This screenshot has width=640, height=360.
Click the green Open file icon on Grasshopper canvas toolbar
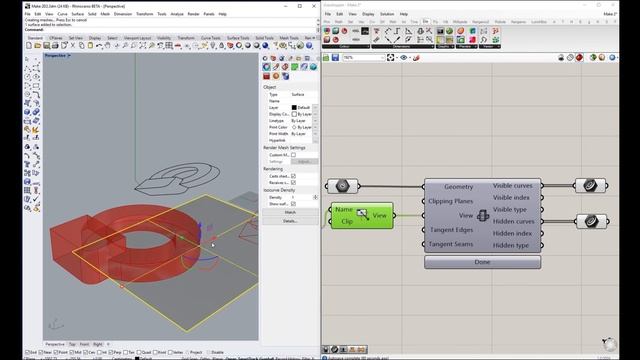point(326,58)
